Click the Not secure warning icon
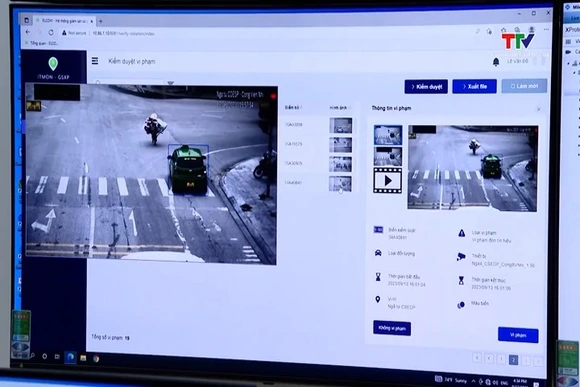This screenshot has height=387, width=580. [64, 33]
